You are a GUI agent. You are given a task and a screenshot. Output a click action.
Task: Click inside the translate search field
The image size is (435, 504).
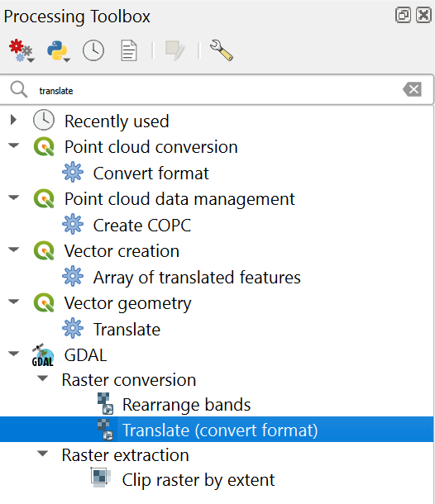[217, 89]
